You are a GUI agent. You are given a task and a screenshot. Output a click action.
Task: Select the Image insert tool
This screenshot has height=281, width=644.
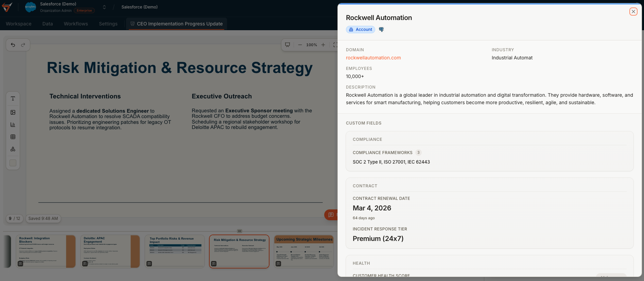13,112
